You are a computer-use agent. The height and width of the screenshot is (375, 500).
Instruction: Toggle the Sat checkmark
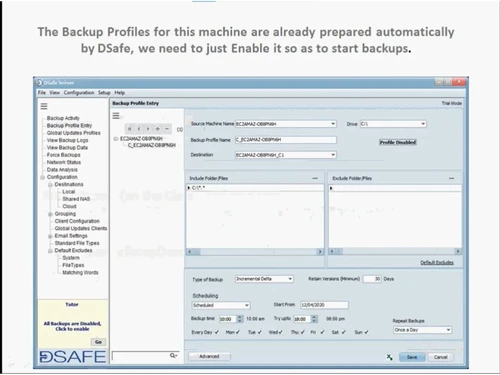pyautogui.click(x=343, y=332)
